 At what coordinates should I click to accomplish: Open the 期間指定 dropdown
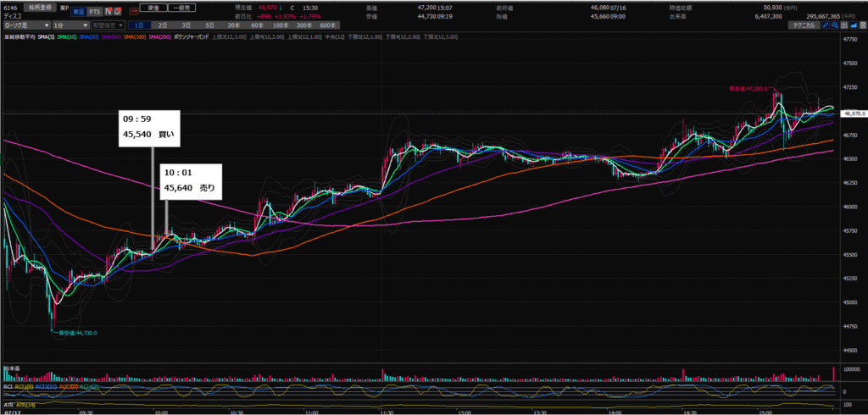pyautogui.click(x=107, y=25)
